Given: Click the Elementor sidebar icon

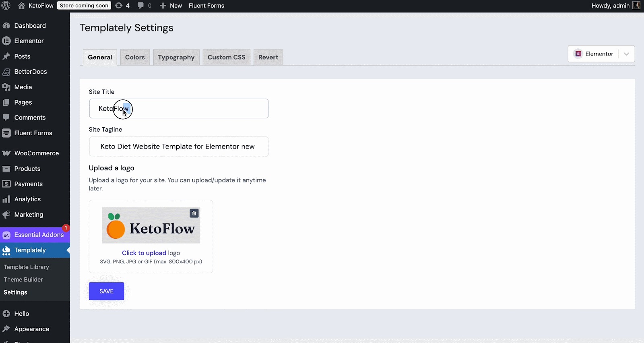Looking at the screenshot, I should [6, 41].
